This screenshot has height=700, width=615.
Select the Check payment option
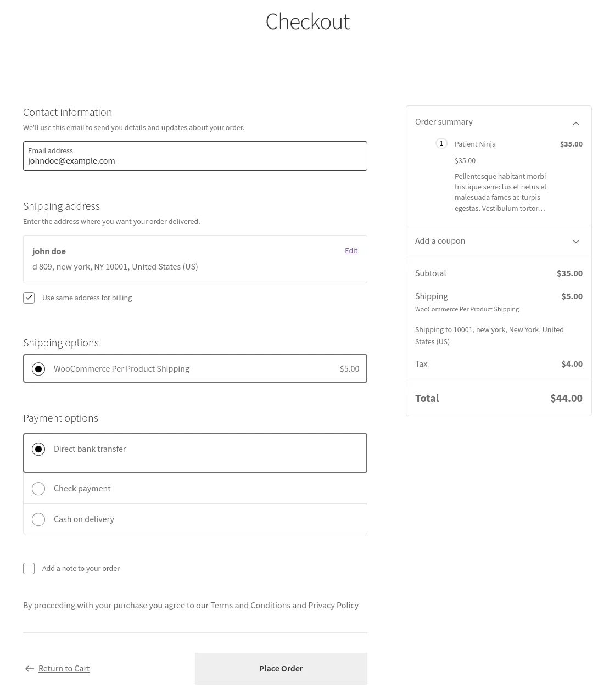[x=38, y=488]
